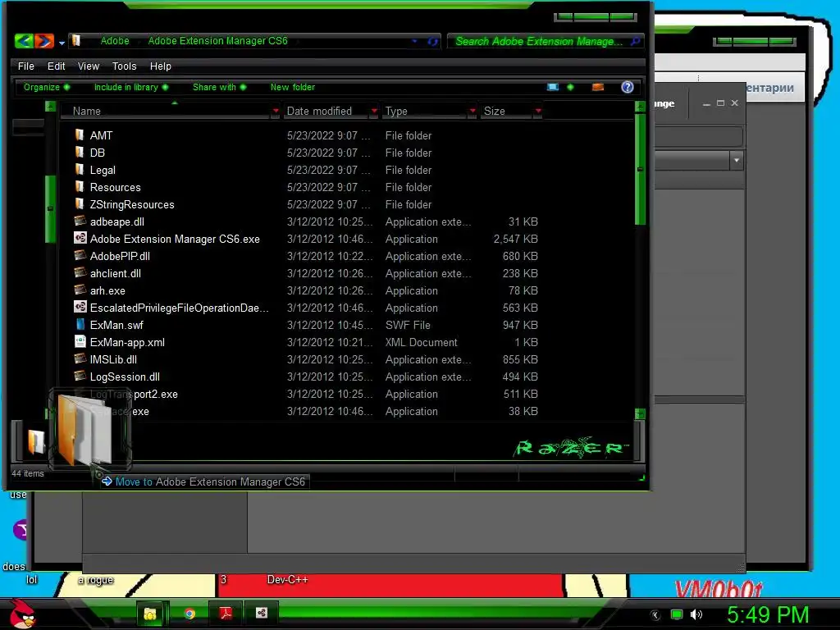Click the SWF File type cell
This screenshot has width=840, height=630.
tap(408, 325)
